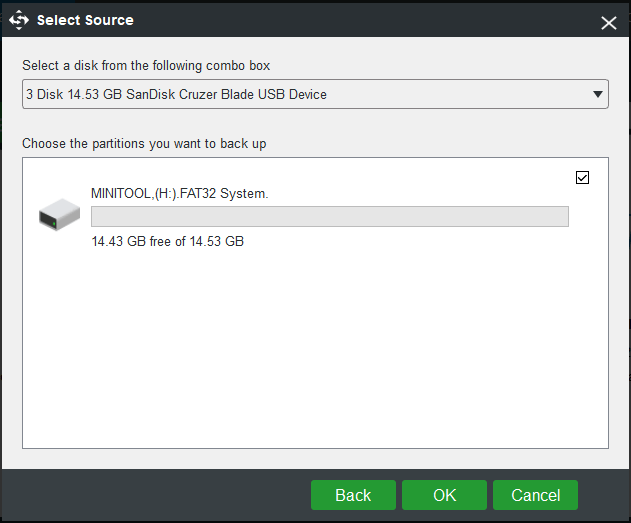Select the MINITOOL,(H:).FAT32 System label
This screenshot has height=523, width=631.
179,194
